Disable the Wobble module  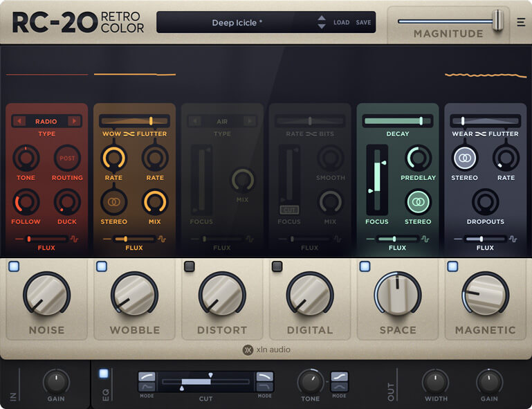click(x=102, y=266)
